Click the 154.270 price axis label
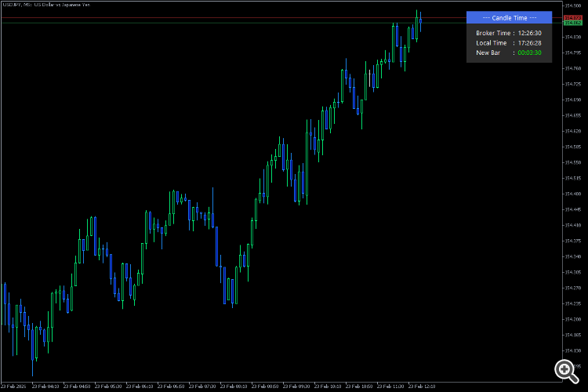Screen dimensions: 588x392 tap(572, 288)
